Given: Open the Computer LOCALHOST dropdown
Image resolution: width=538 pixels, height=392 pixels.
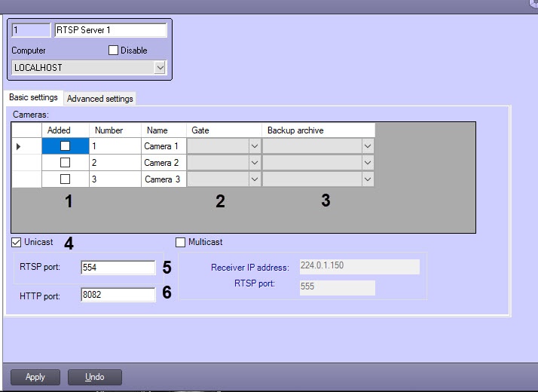Looking at the screenshot, I should point(160,68).
